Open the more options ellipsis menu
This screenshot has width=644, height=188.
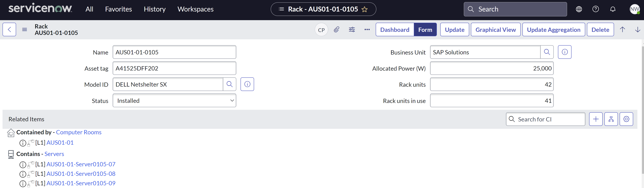tap(367, 29)
